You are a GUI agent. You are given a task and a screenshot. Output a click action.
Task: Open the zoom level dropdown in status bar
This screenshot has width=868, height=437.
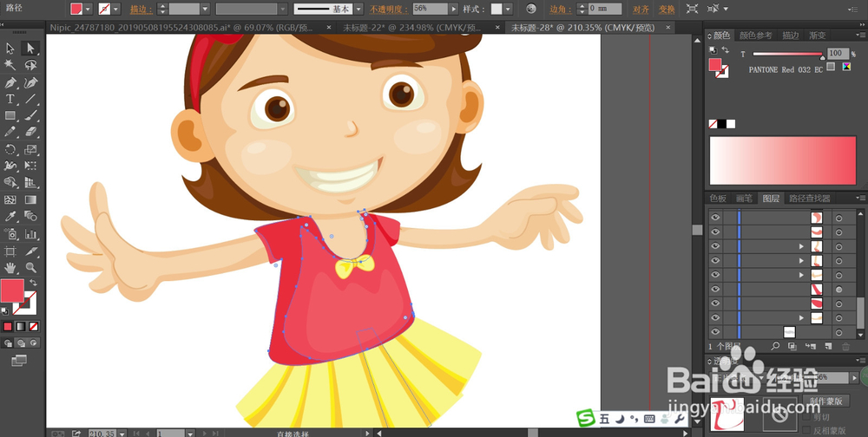123,434
